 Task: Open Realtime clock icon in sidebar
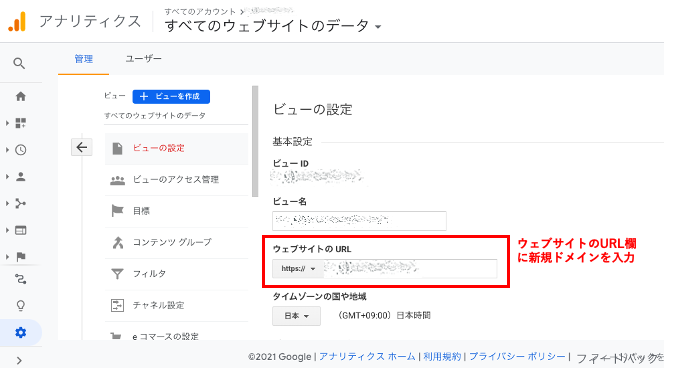[20, 150]
